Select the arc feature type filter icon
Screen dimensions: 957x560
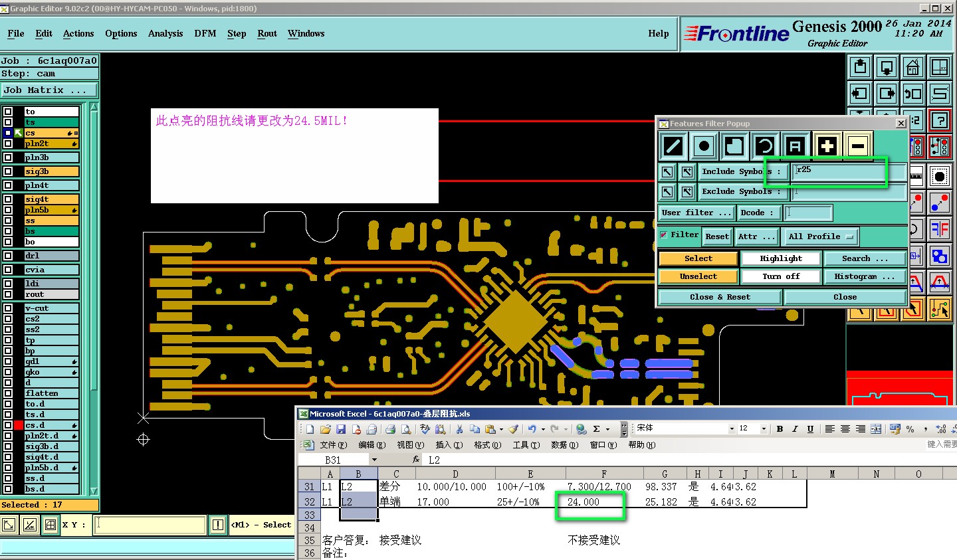[764, 146]
